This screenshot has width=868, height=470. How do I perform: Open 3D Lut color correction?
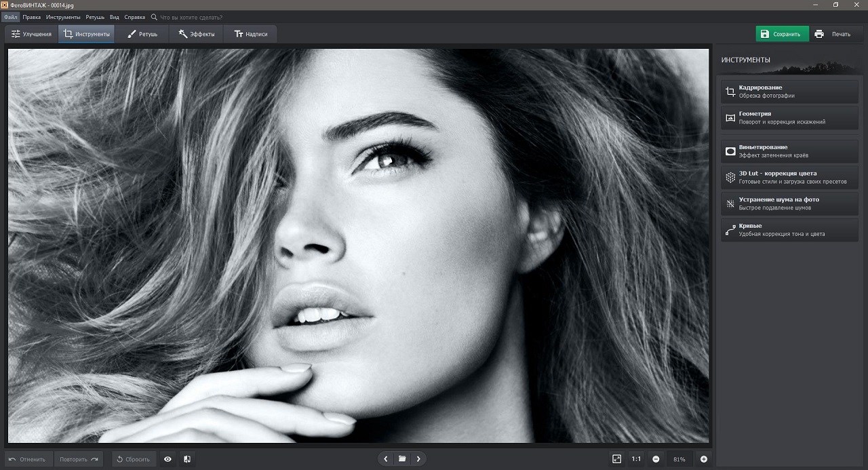pos(789,178)
